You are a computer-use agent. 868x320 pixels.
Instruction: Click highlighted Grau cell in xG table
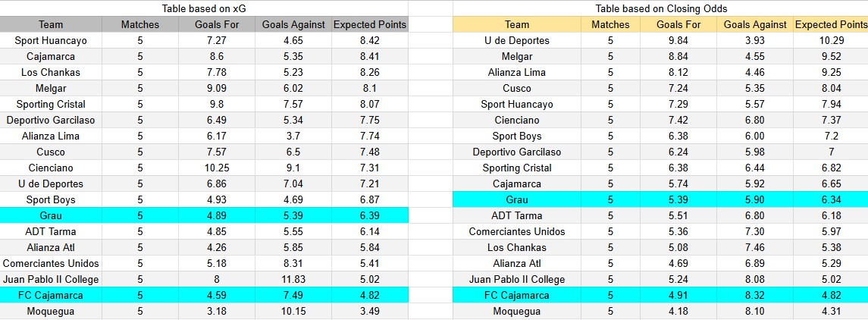pos(51,215)
